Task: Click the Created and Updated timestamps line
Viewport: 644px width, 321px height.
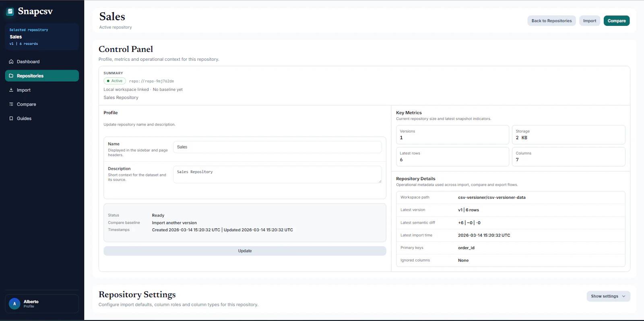Action: click(x=223, y=230)
